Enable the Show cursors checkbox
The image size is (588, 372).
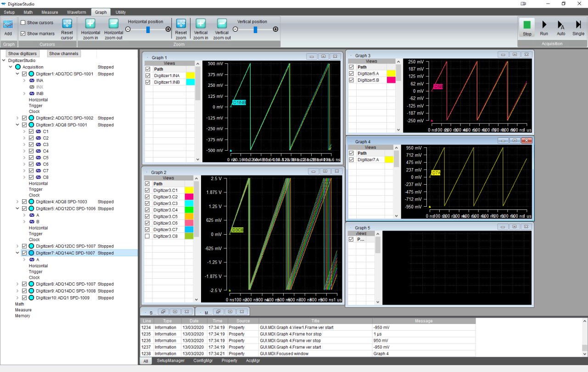point(23,23)
